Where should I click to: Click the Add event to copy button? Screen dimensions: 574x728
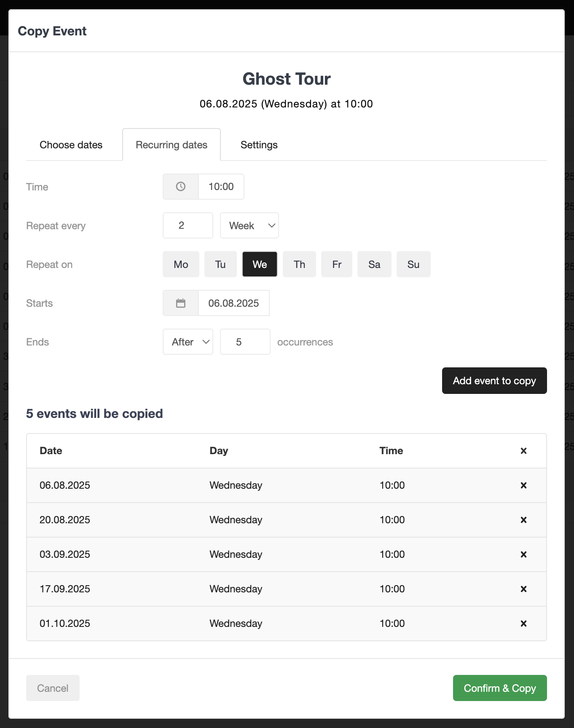[x=494, y=381]
